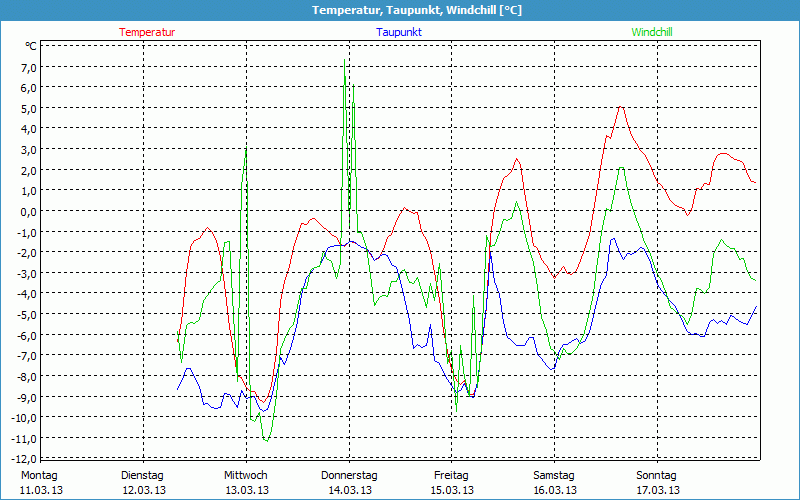The width and height of the screenshot is (800, 500).
Task: Select the Dienstag 12.03.13 date label
Action: point(142,482)
